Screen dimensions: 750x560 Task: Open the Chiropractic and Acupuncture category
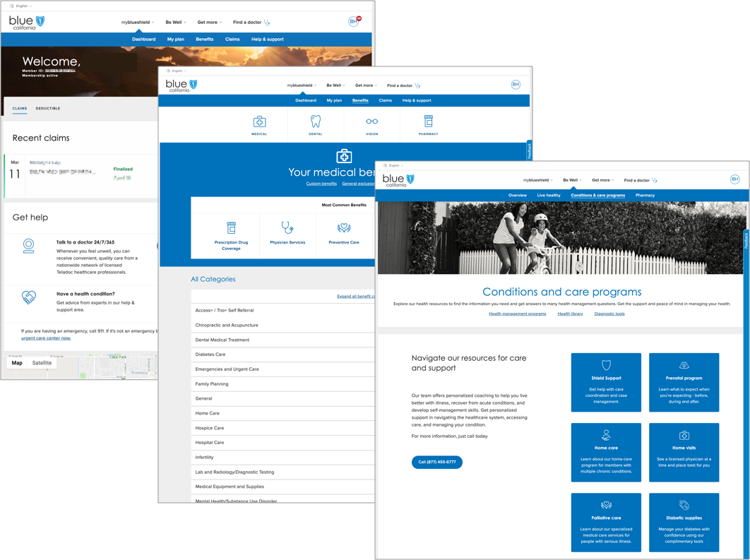click(x=282, y=325)
